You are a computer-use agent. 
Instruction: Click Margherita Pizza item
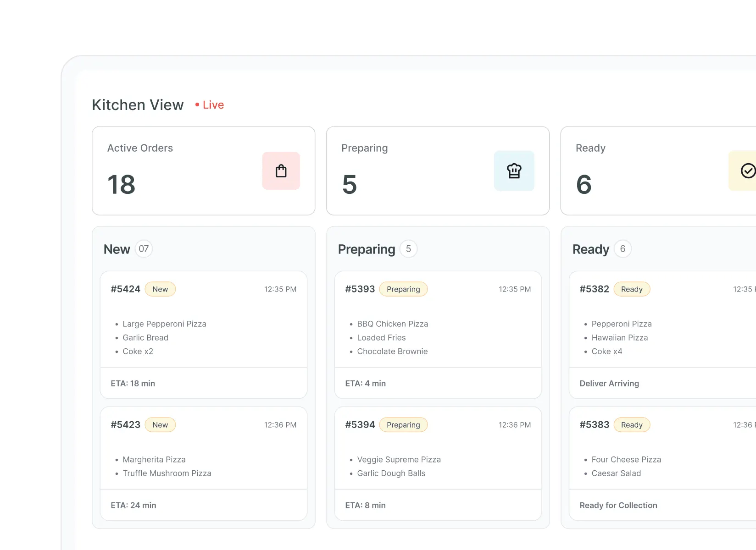coord(154,460)
